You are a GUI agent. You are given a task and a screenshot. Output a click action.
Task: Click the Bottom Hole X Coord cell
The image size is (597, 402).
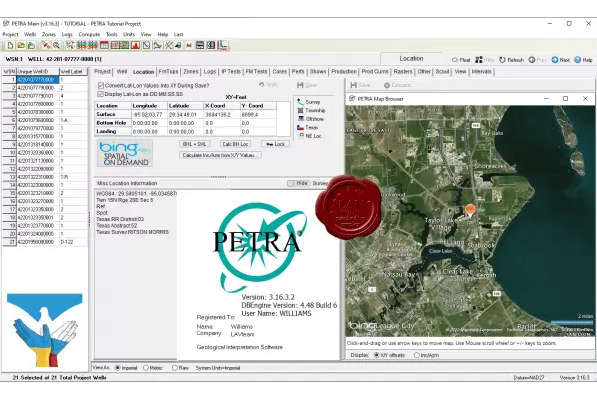pos(222,123)
